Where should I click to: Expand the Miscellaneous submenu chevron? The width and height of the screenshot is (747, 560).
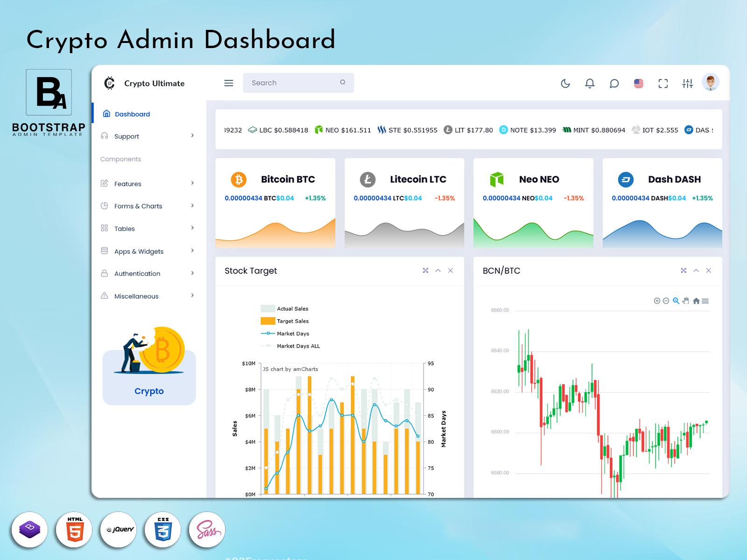coord(192,295)
